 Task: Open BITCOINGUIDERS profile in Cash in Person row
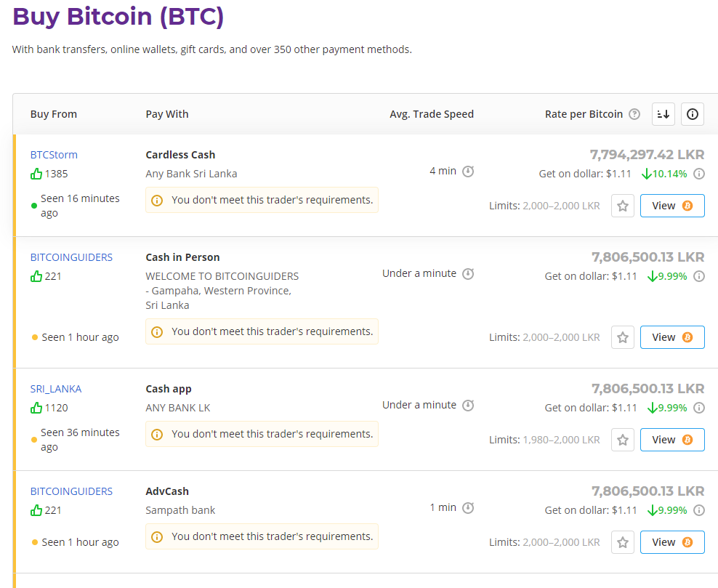pyautogui.click(x=71, y=257)
